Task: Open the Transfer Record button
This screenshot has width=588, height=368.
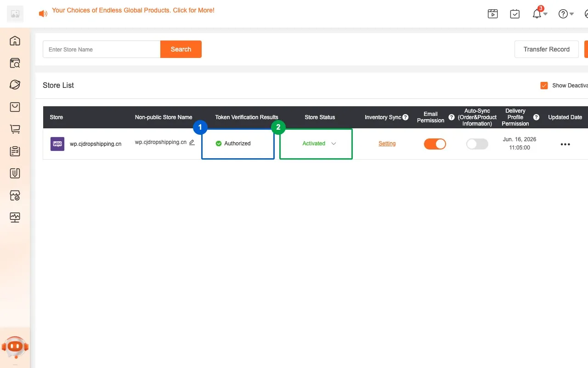Action: coord(547,49)
